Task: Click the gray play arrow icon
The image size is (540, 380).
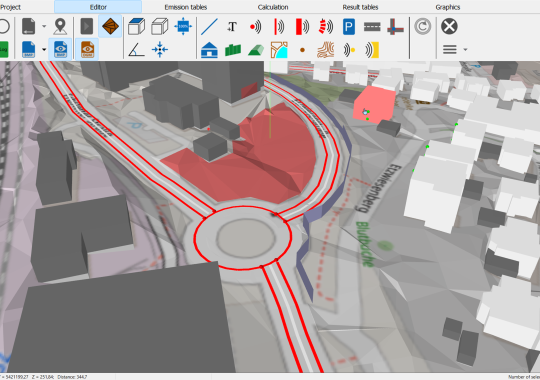Action: pos(87,27)
